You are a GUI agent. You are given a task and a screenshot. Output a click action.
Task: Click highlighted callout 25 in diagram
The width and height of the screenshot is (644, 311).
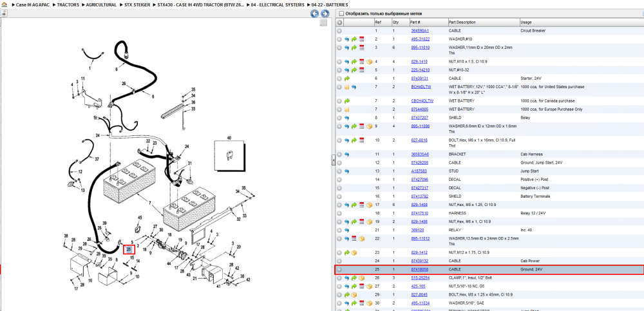(129, 249)
